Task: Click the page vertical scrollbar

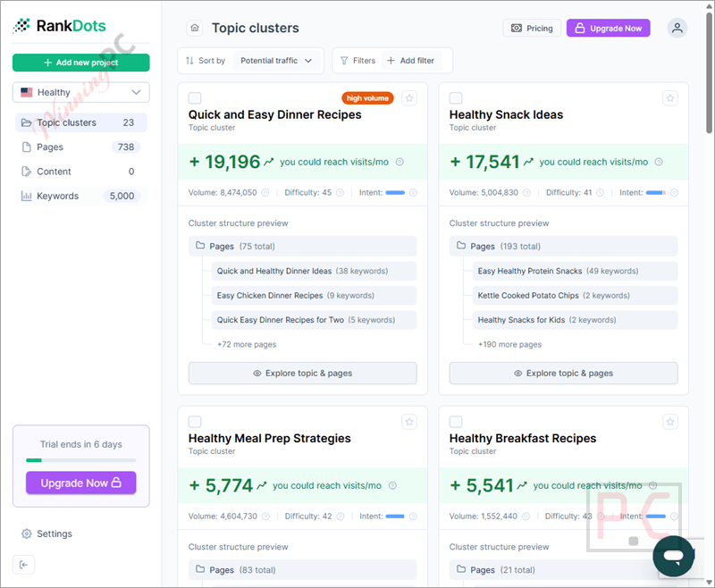Action: tap(709, 73)
